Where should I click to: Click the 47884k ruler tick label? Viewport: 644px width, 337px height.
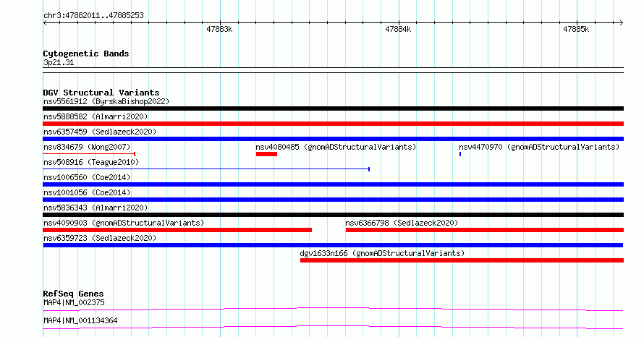[x=397, y=29]
